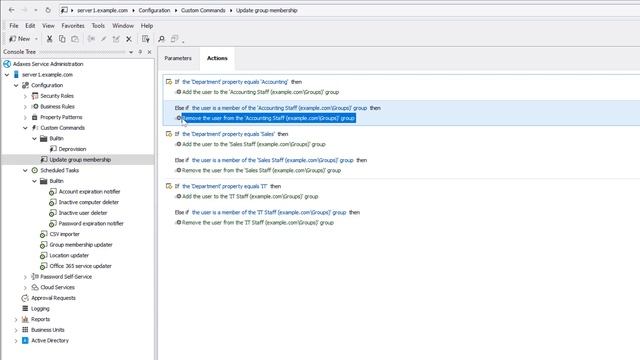Click condition member of 'IT Staff' group
Screen dimensions: 640x360
[269, 212]
